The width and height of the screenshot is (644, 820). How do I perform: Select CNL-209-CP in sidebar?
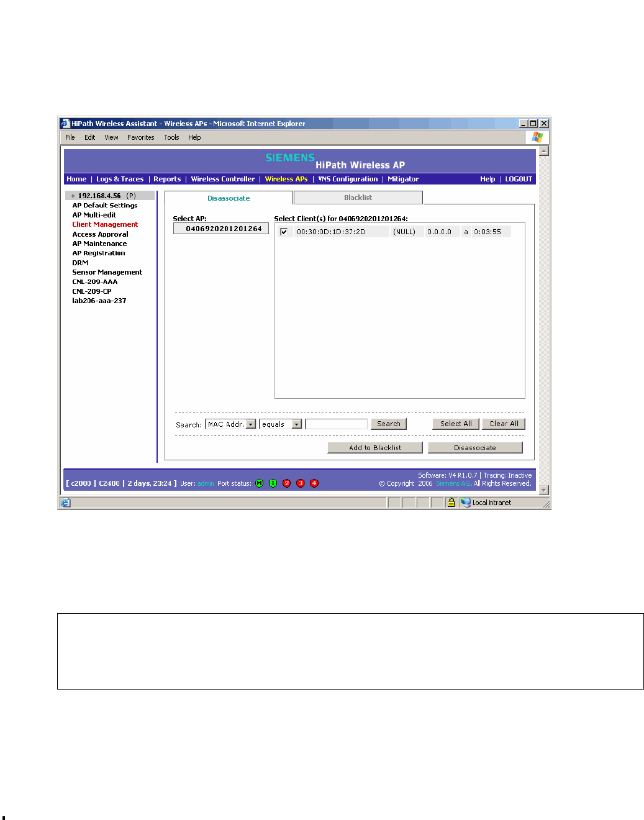[x=92, y=291]
